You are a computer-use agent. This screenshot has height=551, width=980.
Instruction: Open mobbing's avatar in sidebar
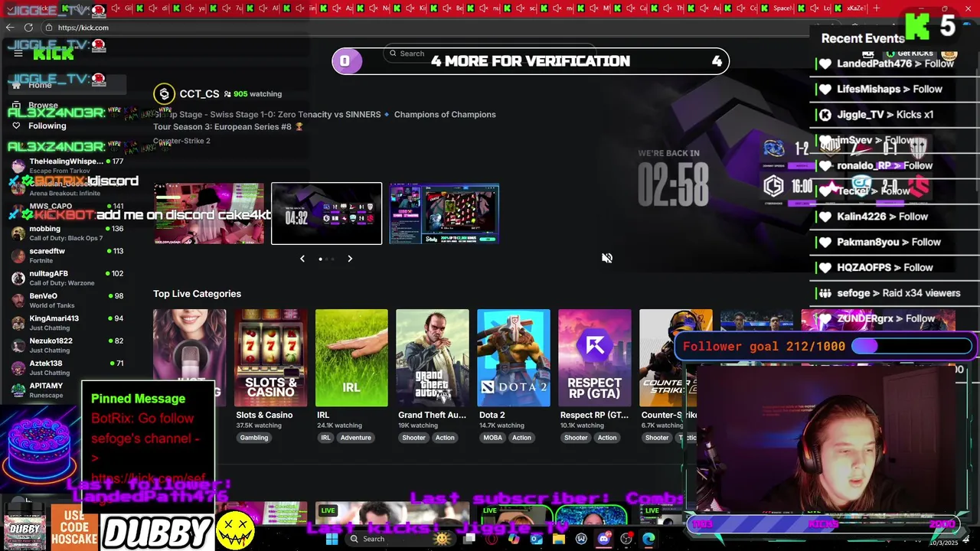click(x=18, y=233)
